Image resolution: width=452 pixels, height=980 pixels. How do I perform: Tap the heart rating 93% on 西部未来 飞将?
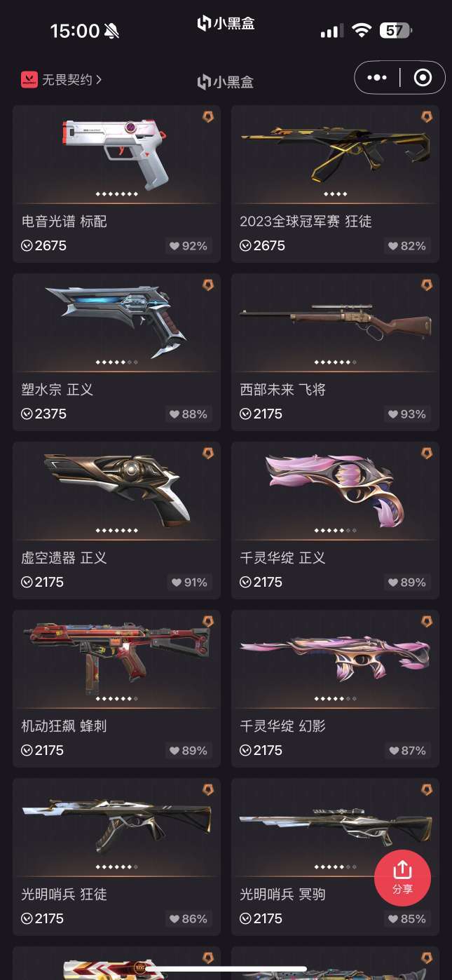point(407,414)
